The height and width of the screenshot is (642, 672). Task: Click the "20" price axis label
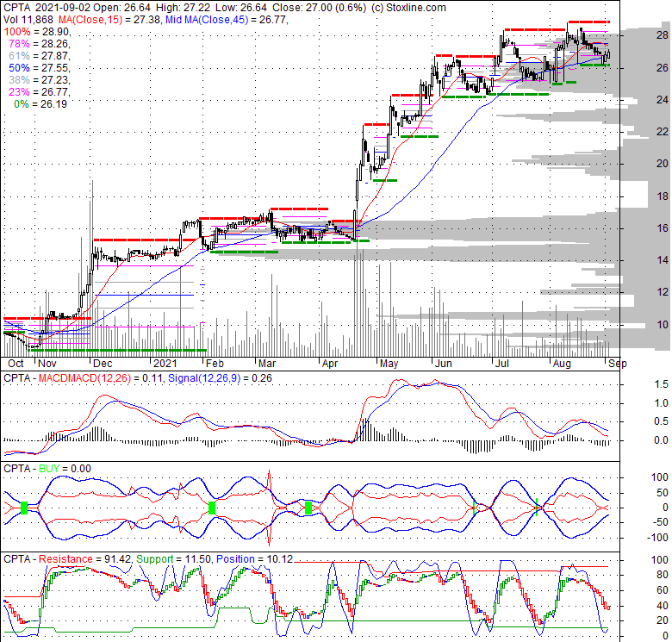(x=663, y=164)
